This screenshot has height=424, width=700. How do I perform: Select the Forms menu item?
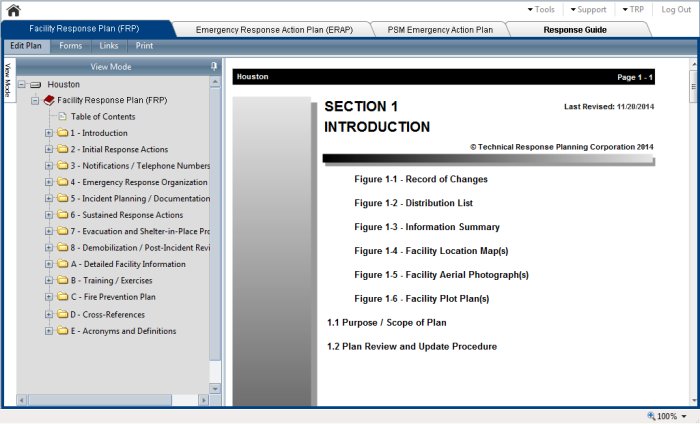tap(70, 46)
